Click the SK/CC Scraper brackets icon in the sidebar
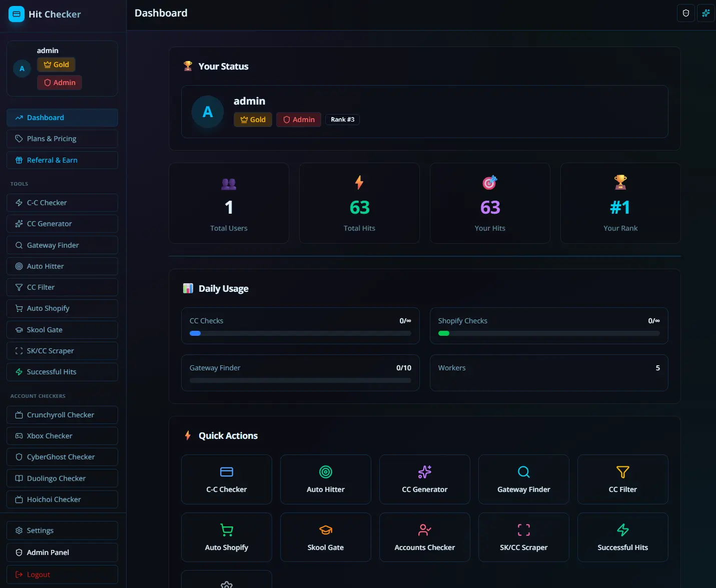This screenshot has width=716, height=588. 19,351
